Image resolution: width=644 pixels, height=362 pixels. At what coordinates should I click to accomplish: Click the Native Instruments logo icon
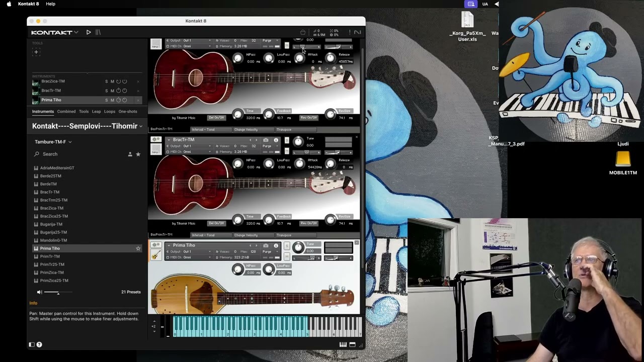click(x=357, y=32)
